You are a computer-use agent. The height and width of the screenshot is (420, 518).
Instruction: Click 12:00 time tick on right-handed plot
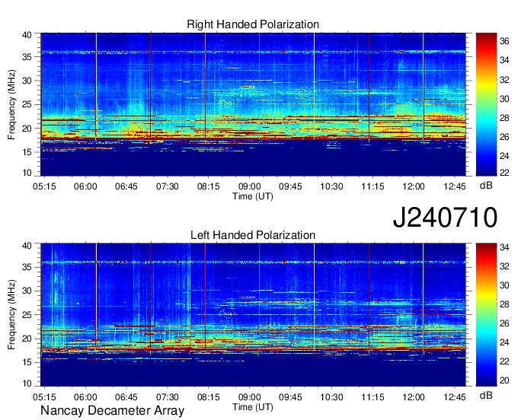point(414,186)
